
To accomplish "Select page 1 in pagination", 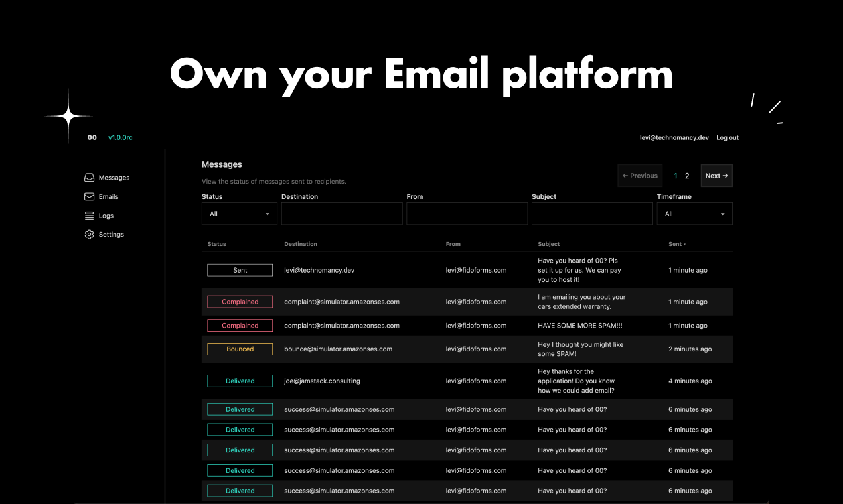I will click(x=676, y=176).
